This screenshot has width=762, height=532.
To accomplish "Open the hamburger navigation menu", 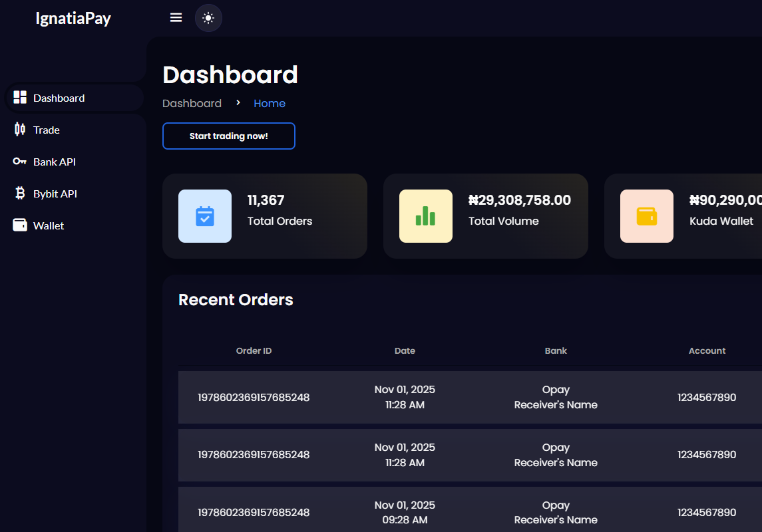I will point(176,17).
